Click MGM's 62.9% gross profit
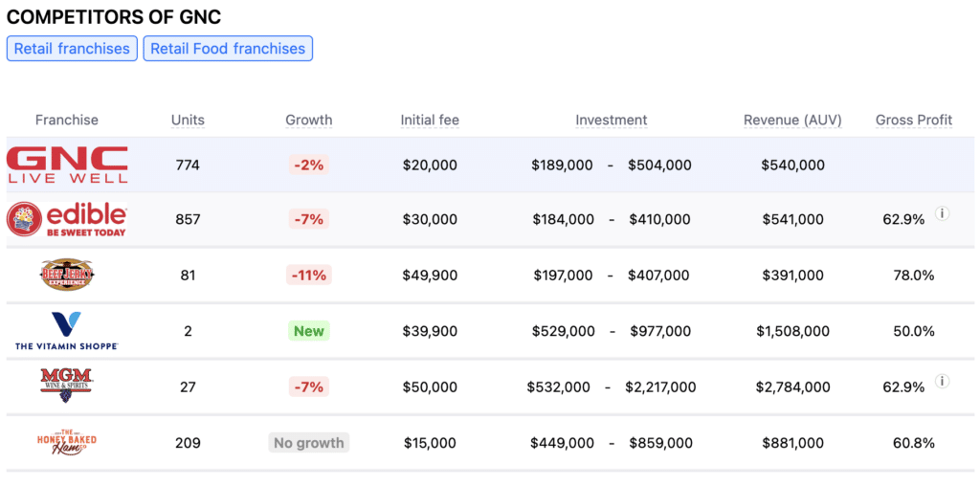The image size is (980, 486). coord(903,387)
